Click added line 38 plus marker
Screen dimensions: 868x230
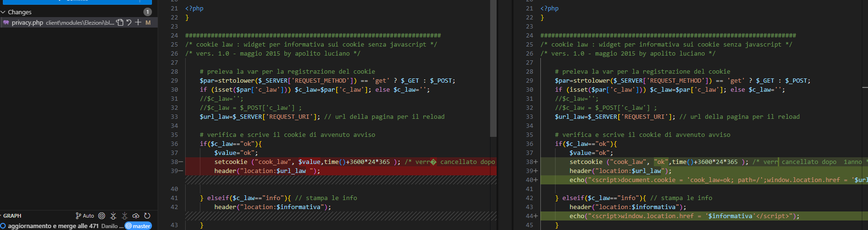[x=536, y=162]
